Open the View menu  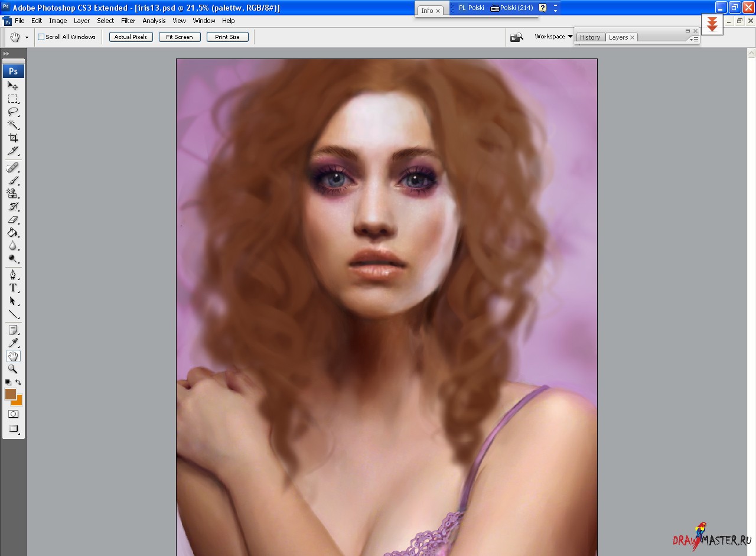179,21
